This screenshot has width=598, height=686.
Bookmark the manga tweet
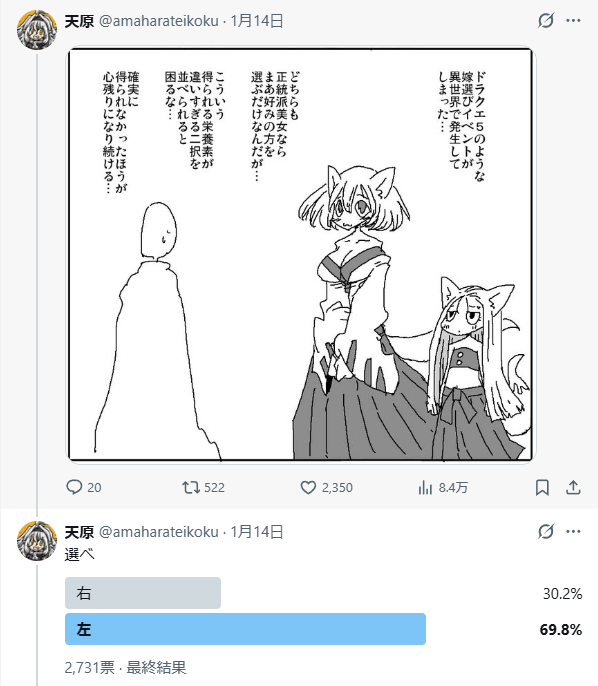point(542,487)
